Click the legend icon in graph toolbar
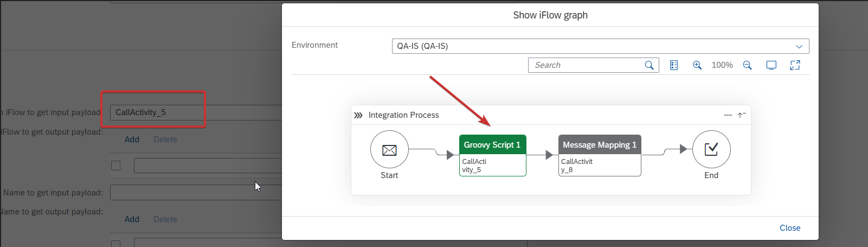 (674, 65)
